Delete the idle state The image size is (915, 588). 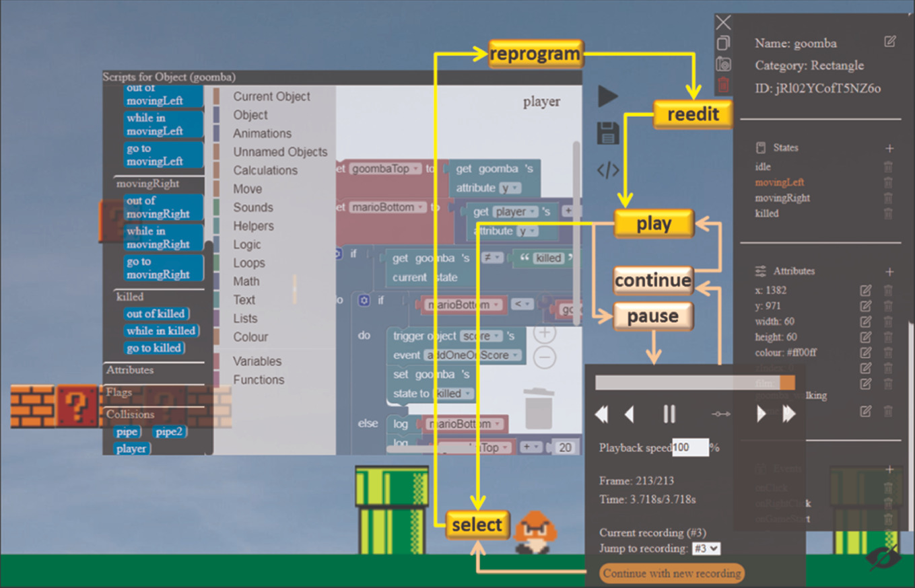888,167
